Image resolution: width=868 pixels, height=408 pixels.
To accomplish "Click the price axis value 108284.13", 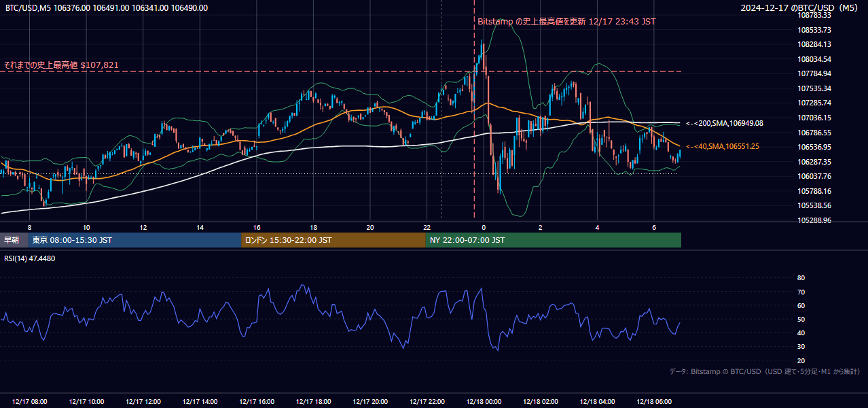I will (814, 44).
